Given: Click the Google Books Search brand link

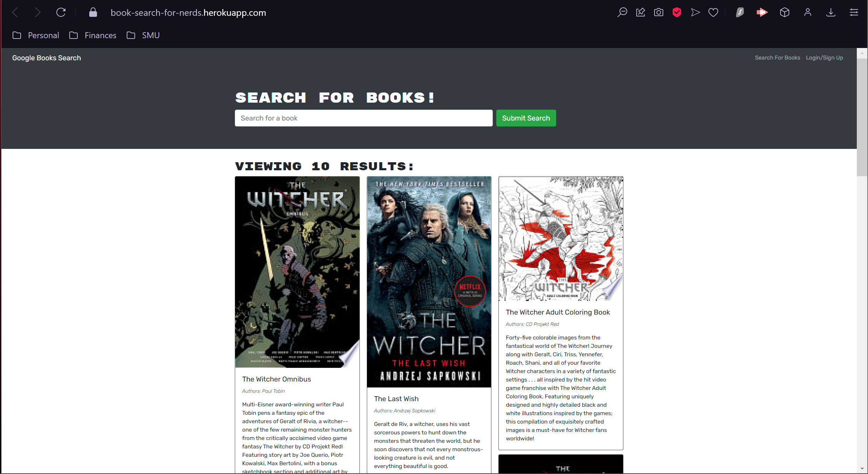Looking at the screenshot, I should (x=47, y=58).
